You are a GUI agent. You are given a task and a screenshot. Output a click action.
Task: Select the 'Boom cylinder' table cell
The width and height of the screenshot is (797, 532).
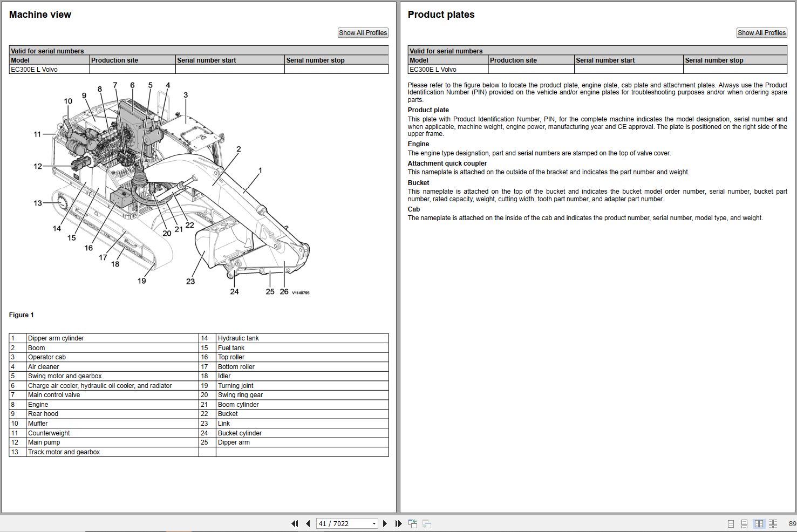[302, 405]
